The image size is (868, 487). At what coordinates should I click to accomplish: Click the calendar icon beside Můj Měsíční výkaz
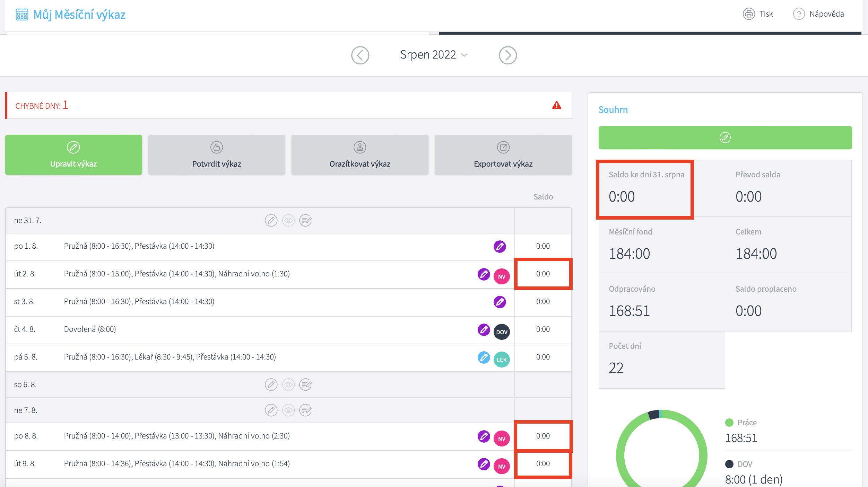22,15
